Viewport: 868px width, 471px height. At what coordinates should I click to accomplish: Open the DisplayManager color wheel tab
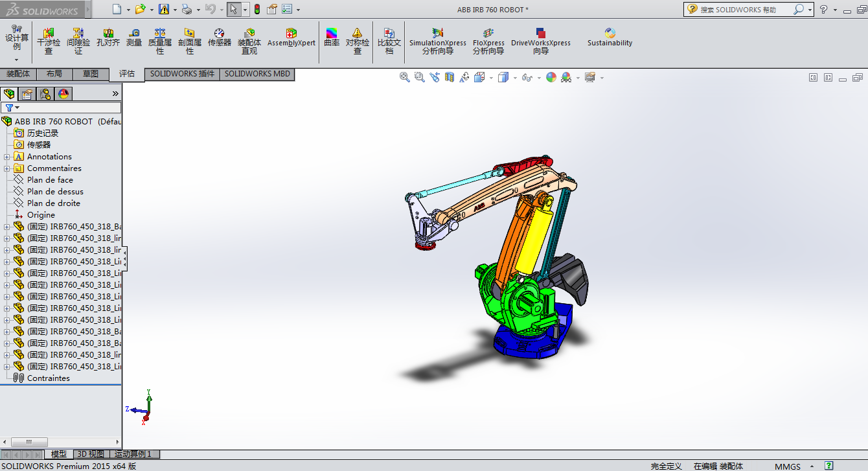63,94
